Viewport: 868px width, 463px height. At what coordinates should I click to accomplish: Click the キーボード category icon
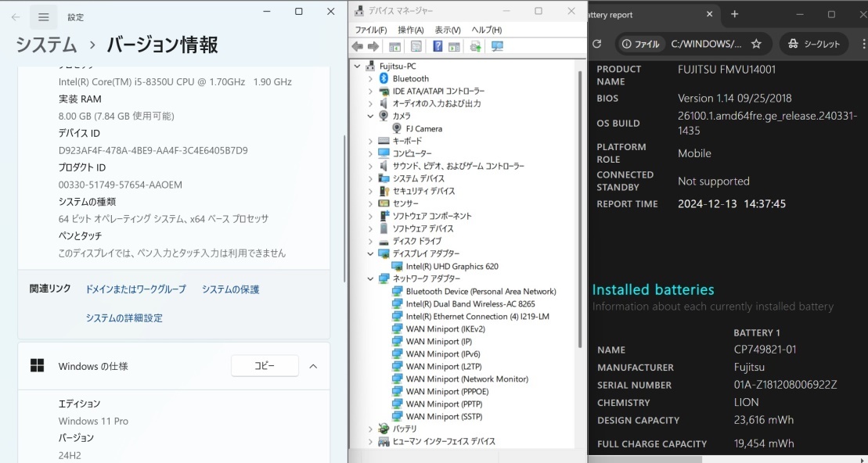tap(384, 141)
